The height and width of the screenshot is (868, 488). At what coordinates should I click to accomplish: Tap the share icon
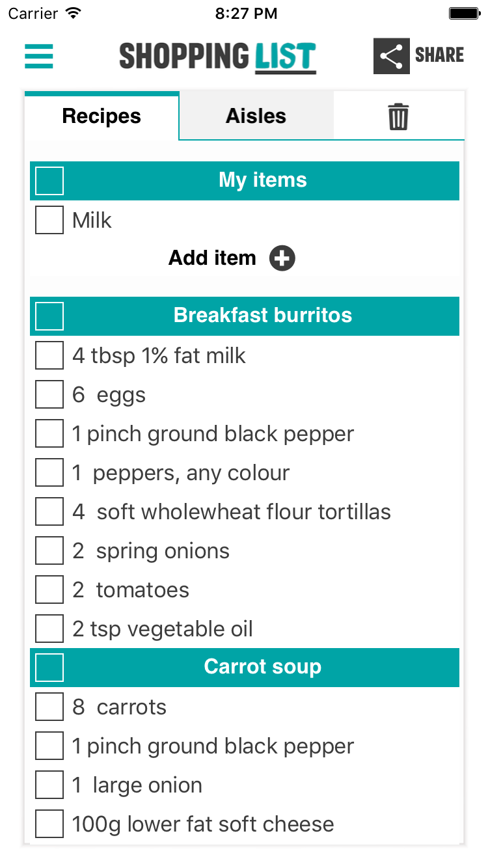[x=391, y=56]
